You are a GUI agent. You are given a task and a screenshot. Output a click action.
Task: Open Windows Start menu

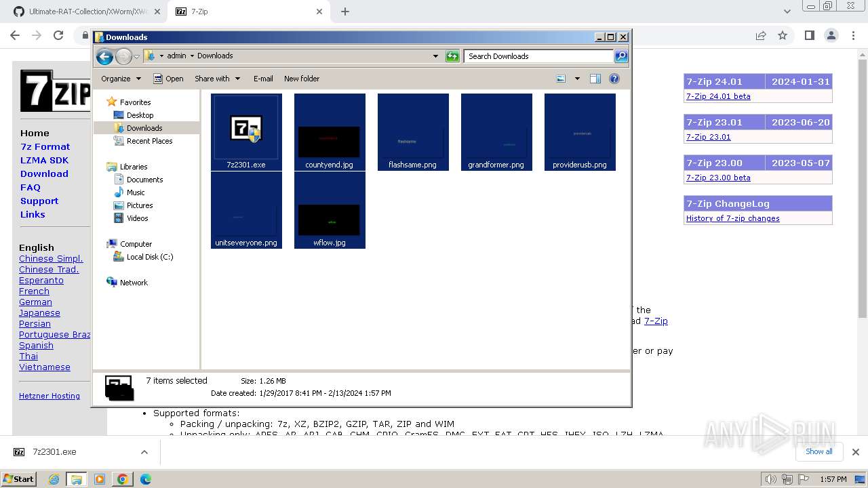19,479
